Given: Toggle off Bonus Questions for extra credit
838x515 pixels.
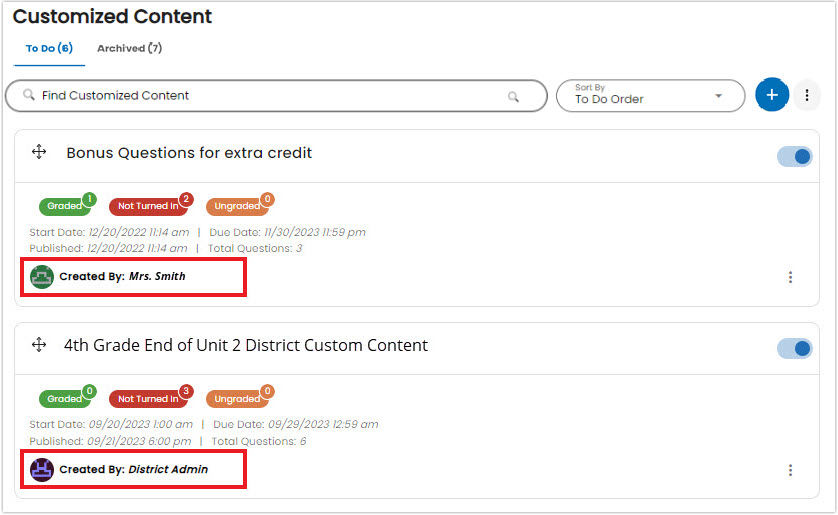Looking at the screenshot, I should [795, 157].
